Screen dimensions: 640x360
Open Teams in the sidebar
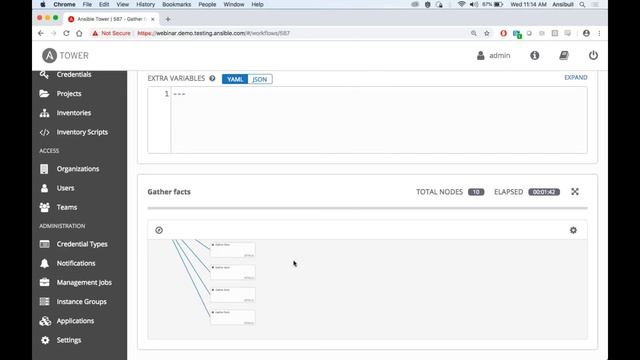tap(67, 207)
